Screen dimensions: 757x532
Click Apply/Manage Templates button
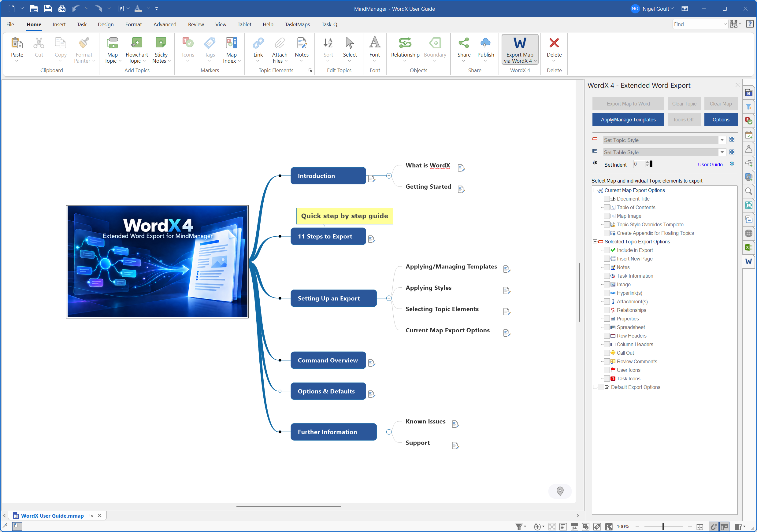tap(628, 120)
